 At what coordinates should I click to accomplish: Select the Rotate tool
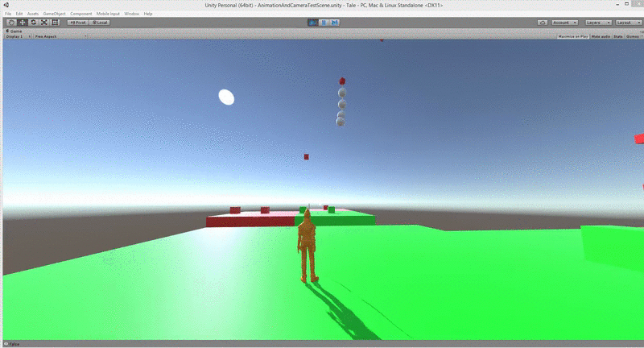tap(33, 22)
